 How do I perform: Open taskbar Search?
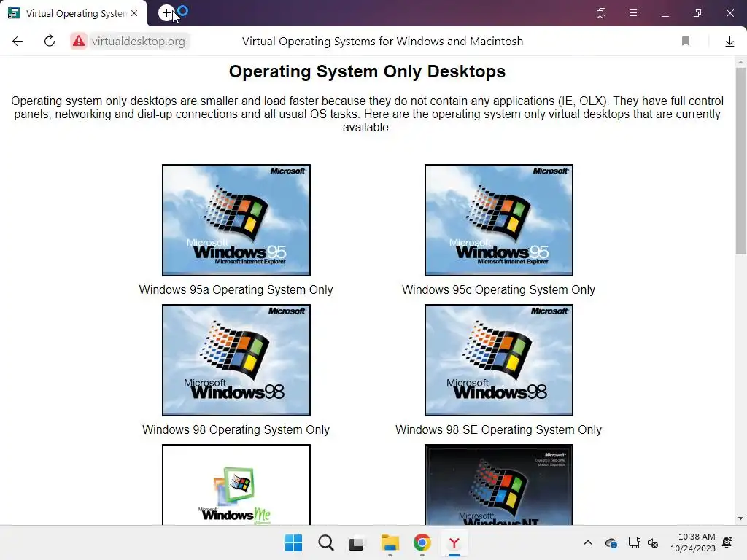(326, 542)
